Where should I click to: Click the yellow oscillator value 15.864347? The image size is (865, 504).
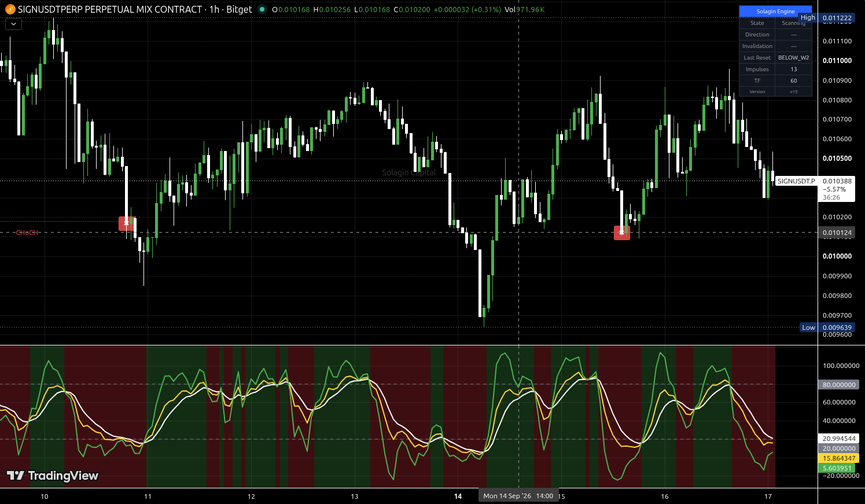click(x=839, y=458)
